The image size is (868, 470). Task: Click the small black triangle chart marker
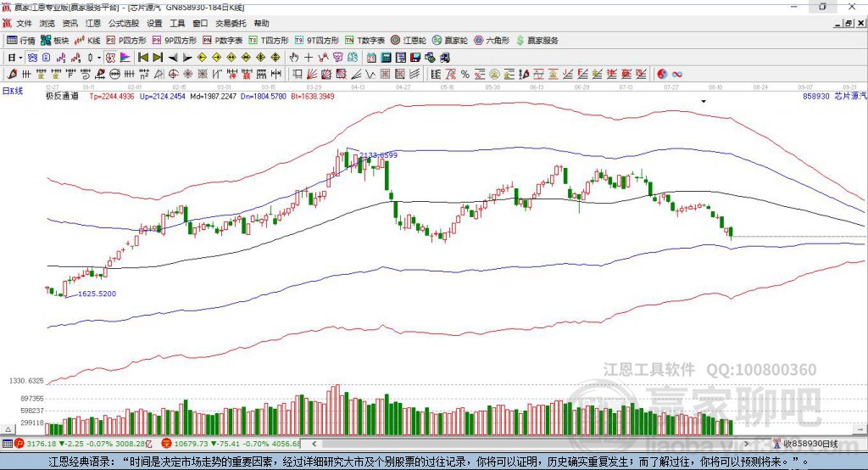tap(704, 102)
